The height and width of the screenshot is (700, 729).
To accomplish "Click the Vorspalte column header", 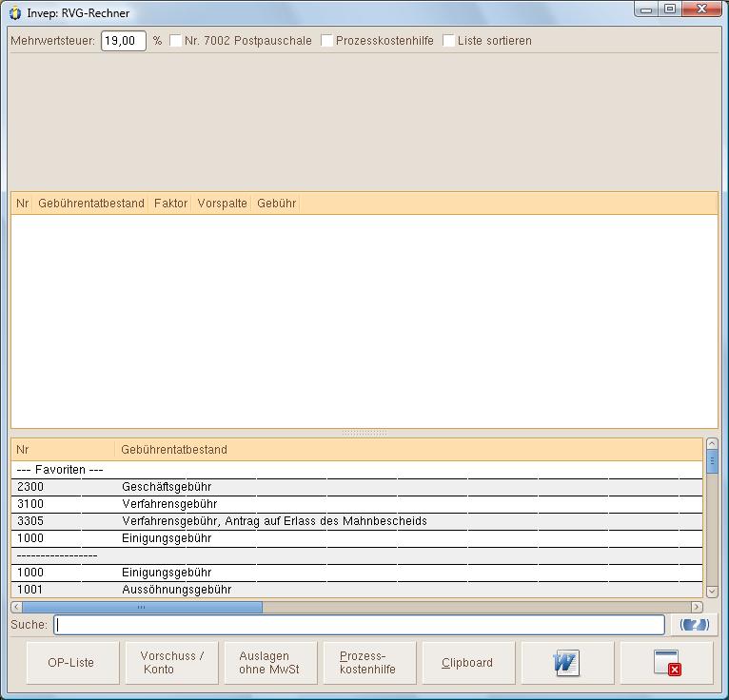I will (x=222, y=204).
